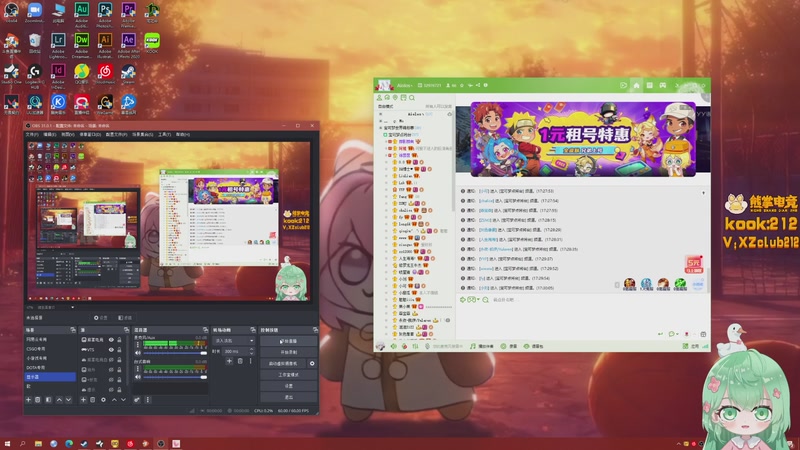Open the scene transition type dropdown

pos(234,340)
